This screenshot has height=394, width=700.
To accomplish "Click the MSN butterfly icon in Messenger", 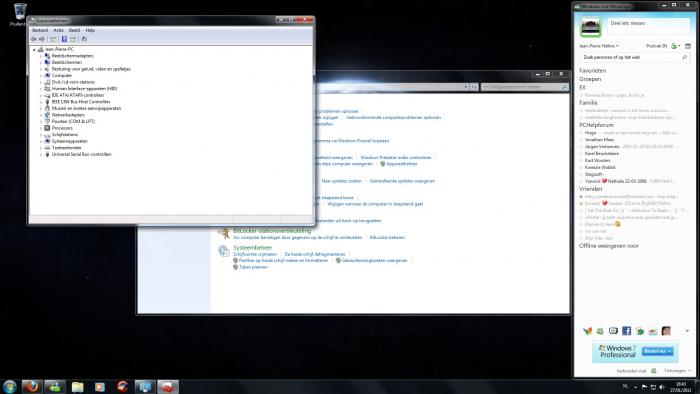I will [x=587, y=331].
